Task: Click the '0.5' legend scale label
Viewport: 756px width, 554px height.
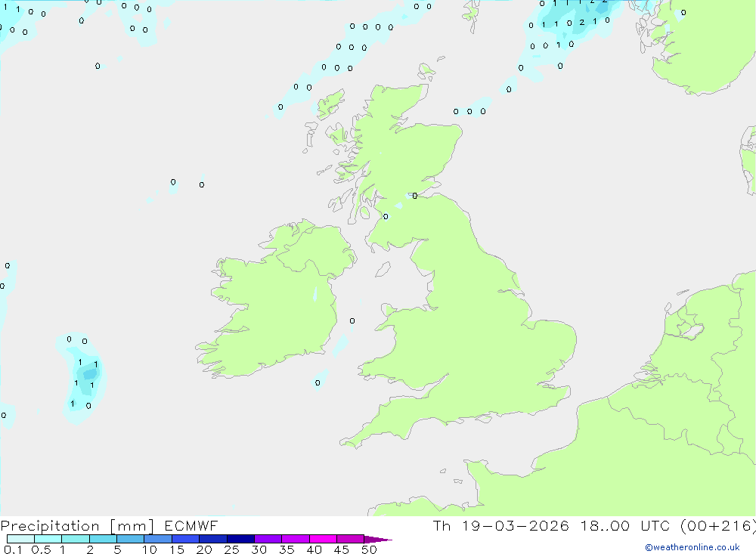Action: [x=41, y=549]
